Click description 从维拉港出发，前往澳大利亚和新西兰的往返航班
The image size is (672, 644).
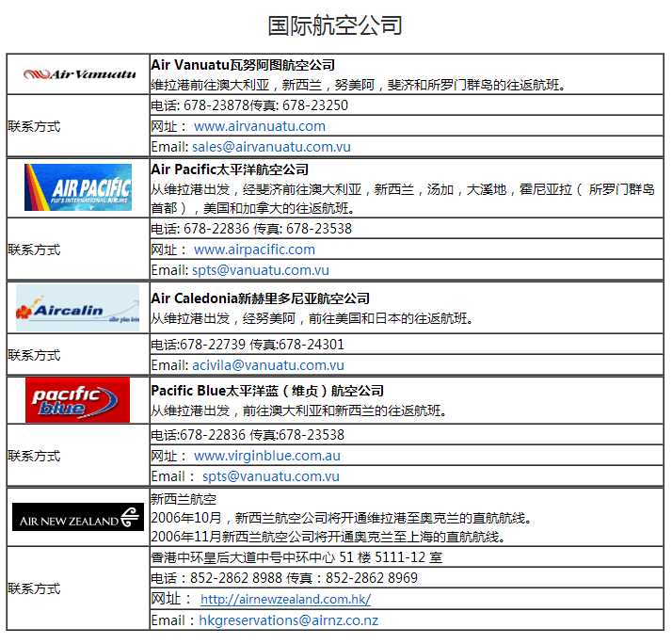pos(298,411)
